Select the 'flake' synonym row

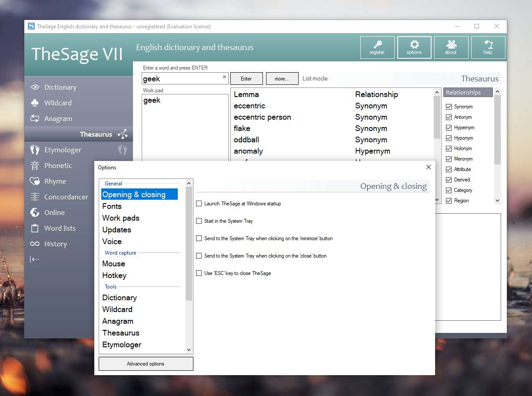point(332,128)
